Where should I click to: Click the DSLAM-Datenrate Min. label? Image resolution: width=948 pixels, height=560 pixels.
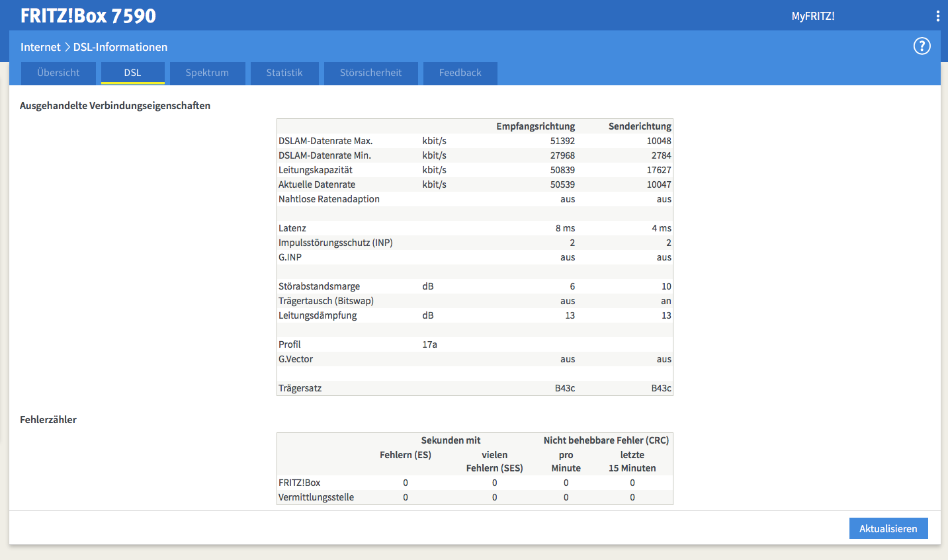pos(325,155)
